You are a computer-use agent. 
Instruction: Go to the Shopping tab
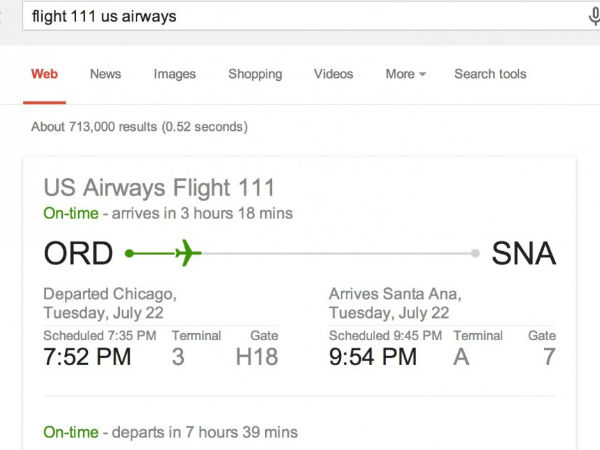pos(255,74)
